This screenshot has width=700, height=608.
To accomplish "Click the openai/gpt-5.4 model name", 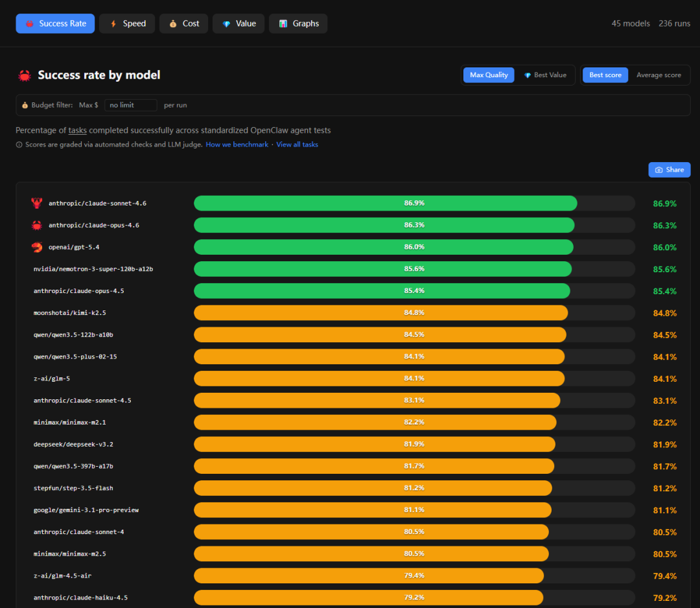I will click(74, 248).
